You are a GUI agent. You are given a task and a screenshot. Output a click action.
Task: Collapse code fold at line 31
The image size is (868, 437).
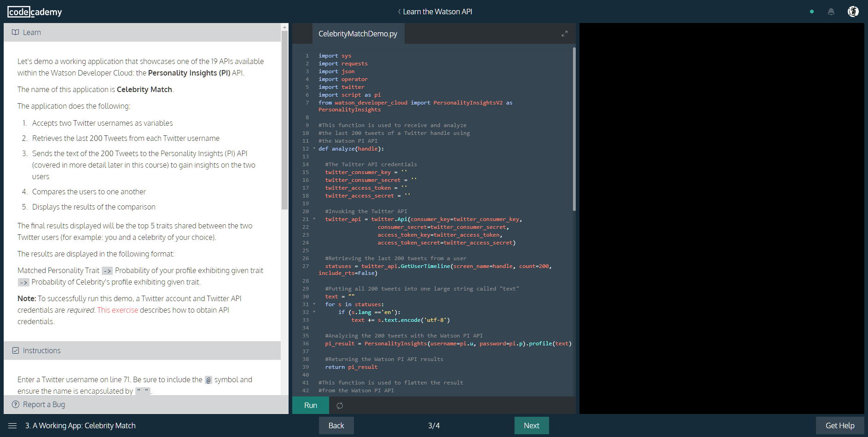pos(314,304)
